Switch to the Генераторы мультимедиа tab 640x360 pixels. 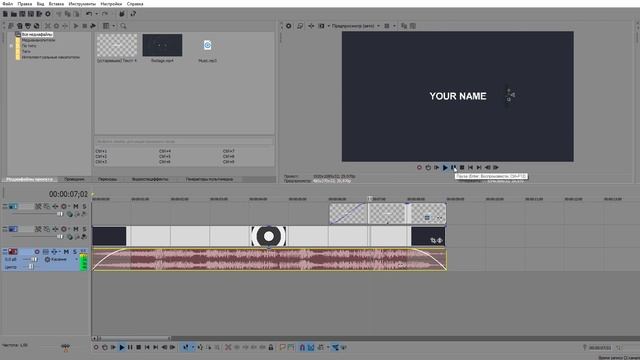(x=209, y=179)
